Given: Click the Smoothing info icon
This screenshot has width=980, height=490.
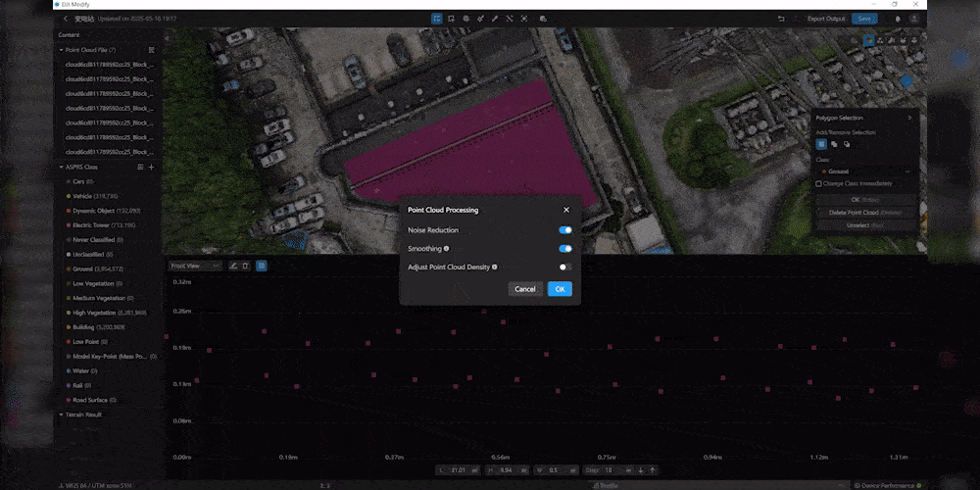Looking at the screenshot, I should click(446, 249).
